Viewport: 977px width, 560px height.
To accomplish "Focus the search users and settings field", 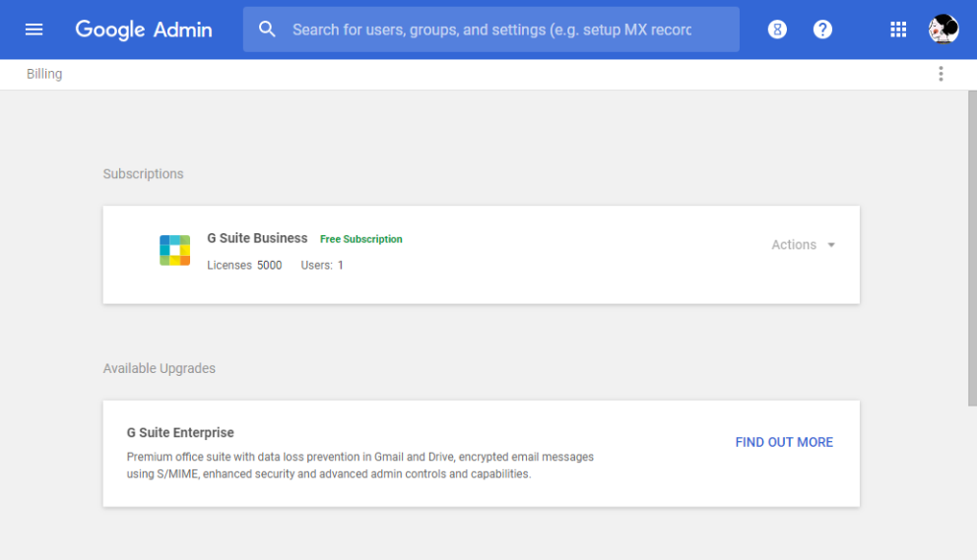I will tap(491, 30).
